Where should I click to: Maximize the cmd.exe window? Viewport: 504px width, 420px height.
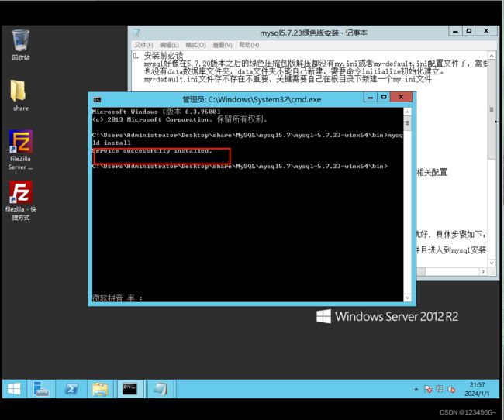click(x=384, y=97)
